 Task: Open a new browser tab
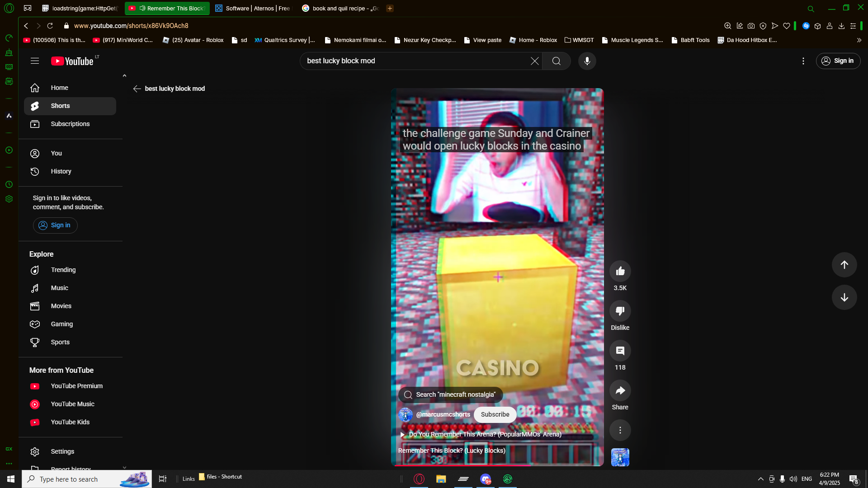coord(390,8)
